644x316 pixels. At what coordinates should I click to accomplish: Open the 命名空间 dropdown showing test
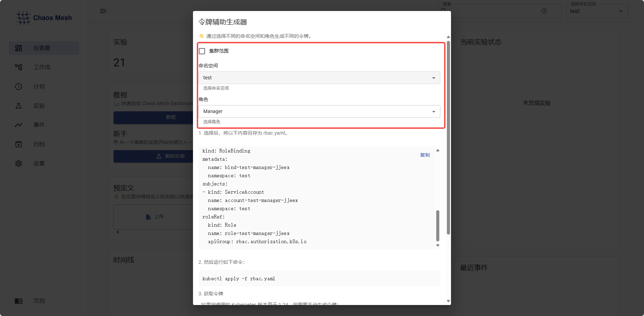click(319, 78)
